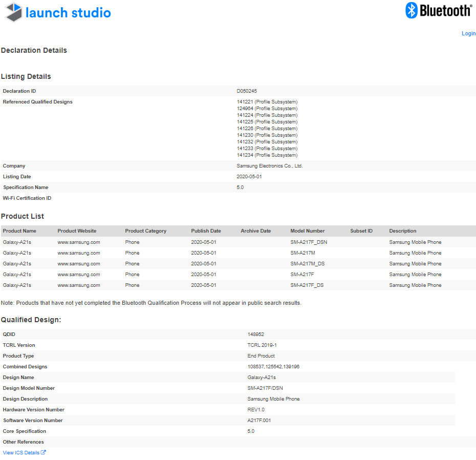
Task: Click referenced design 141234 (Profile Subsystem)
Action: pyautogui.click(x=267, y=155)
